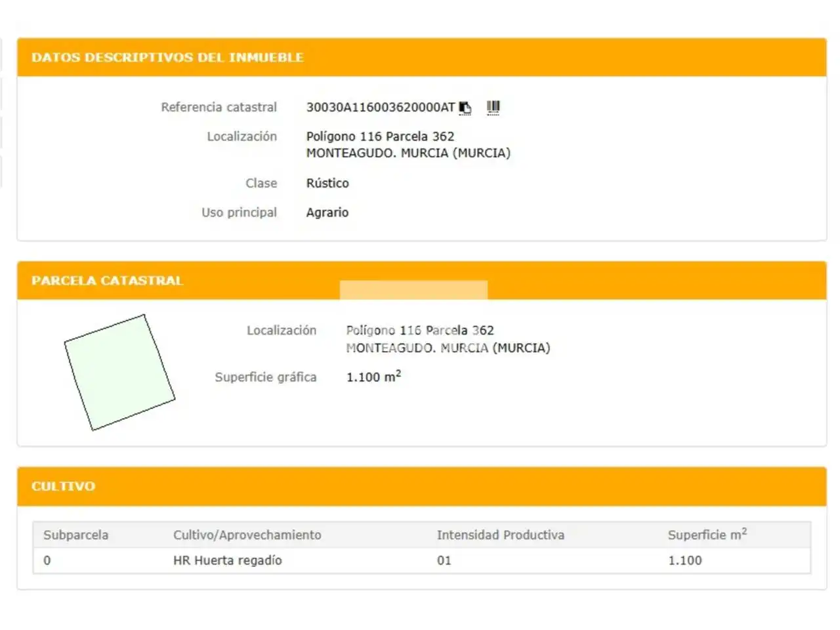Click the 'Cultivo/Aprovechamiento' column header
The height and width of the screenshot is (630, 840).
click(247, 535)
